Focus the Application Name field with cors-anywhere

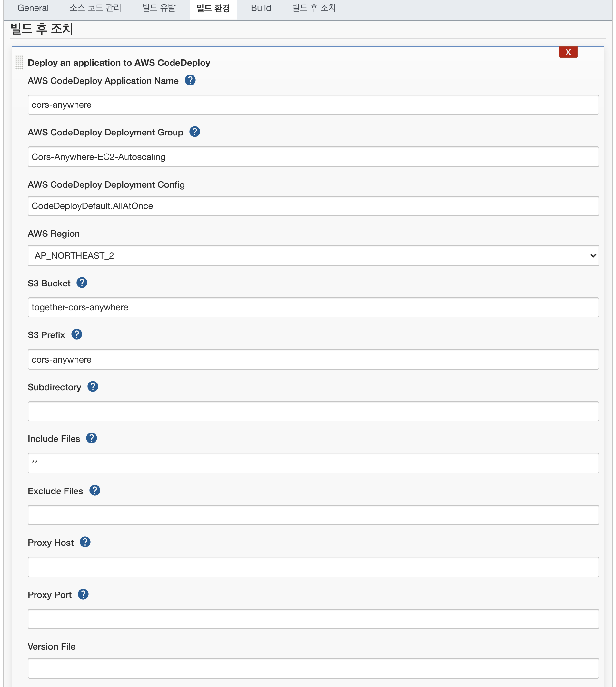pos(313,105)
